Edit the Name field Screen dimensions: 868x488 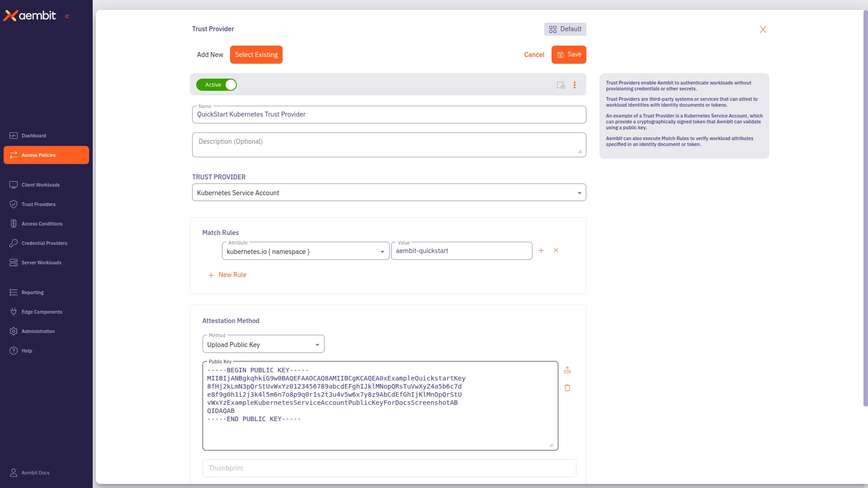pyautogui.click(x=389, y=114)
